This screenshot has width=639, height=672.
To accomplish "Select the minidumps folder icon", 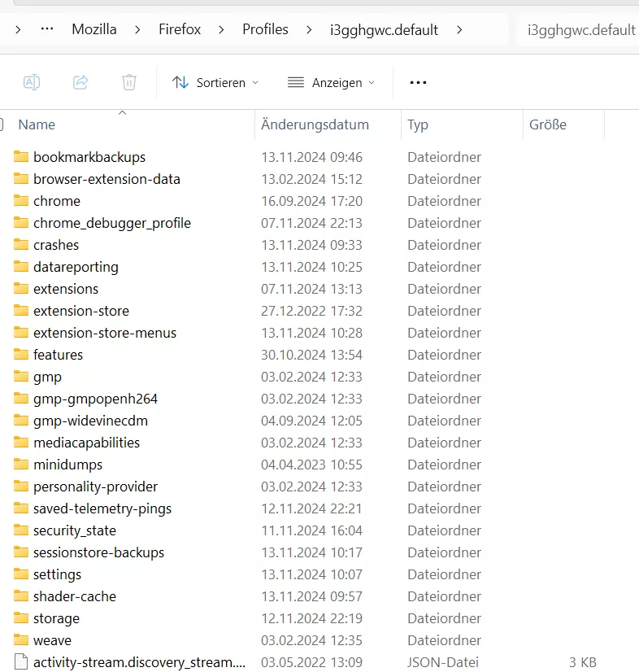I will click(x=21, y=464).
